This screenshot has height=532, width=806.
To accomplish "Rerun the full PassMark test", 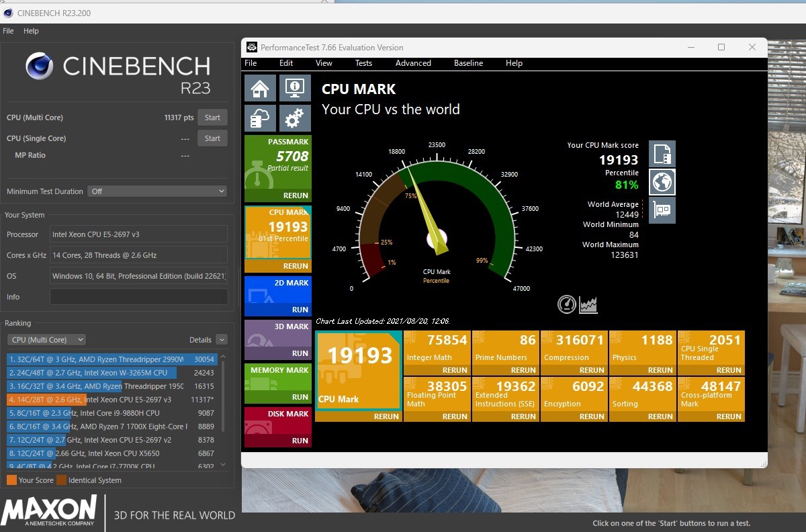I will pyautogui.click(x=296, y=196).
